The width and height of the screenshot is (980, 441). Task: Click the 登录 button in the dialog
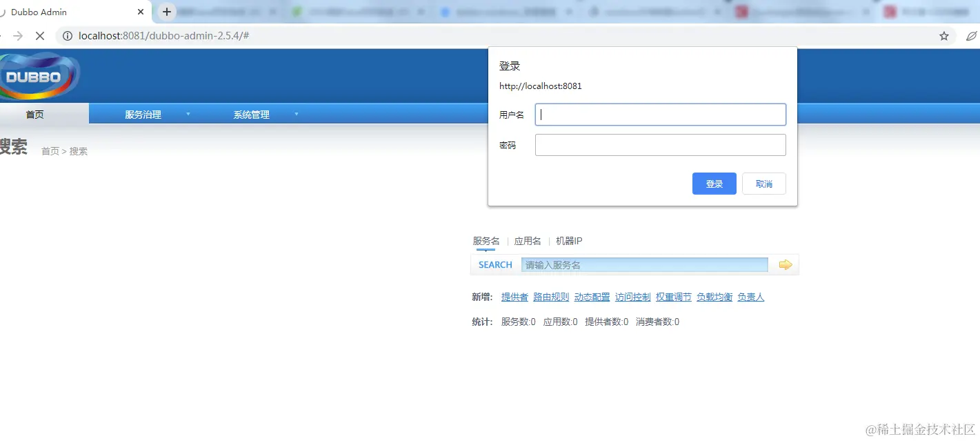click(x=714, y=184)
